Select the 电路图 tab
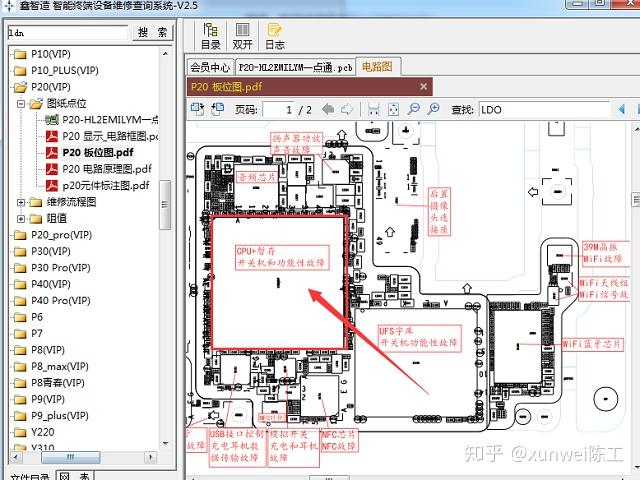 point(378,66)
